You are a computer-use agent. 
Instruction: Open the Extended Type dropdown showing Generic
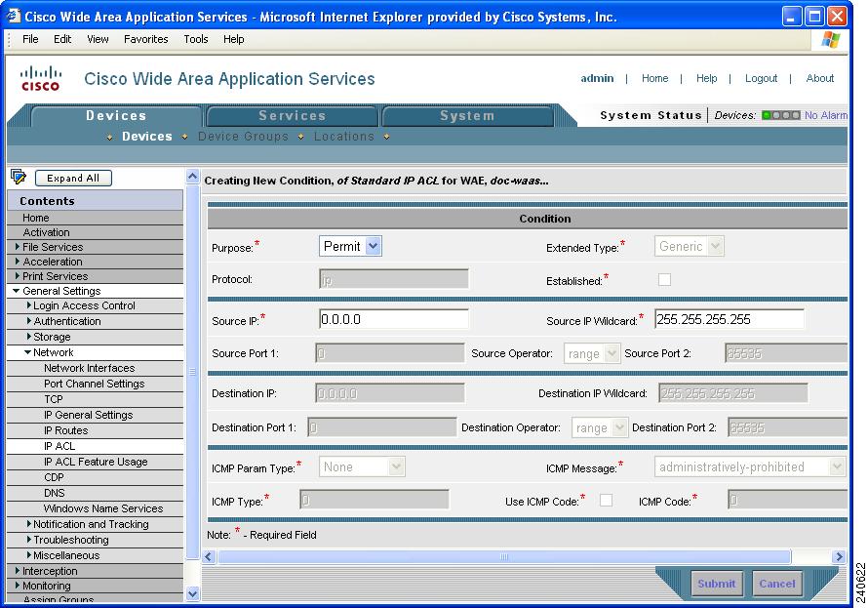pyautogui.click(x=689, y=246)
